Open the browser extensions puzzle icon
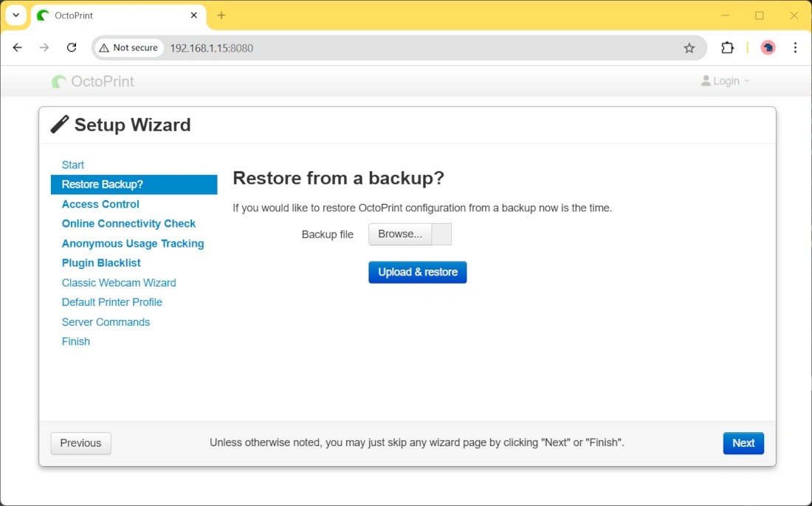812x506 pixels. pos(727,48)
